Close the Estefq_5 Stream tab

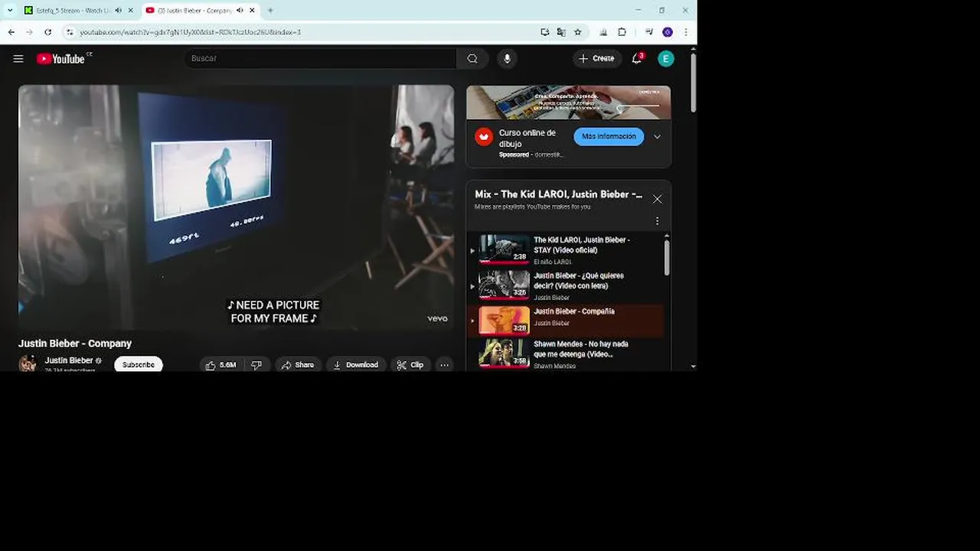[131, 11]
